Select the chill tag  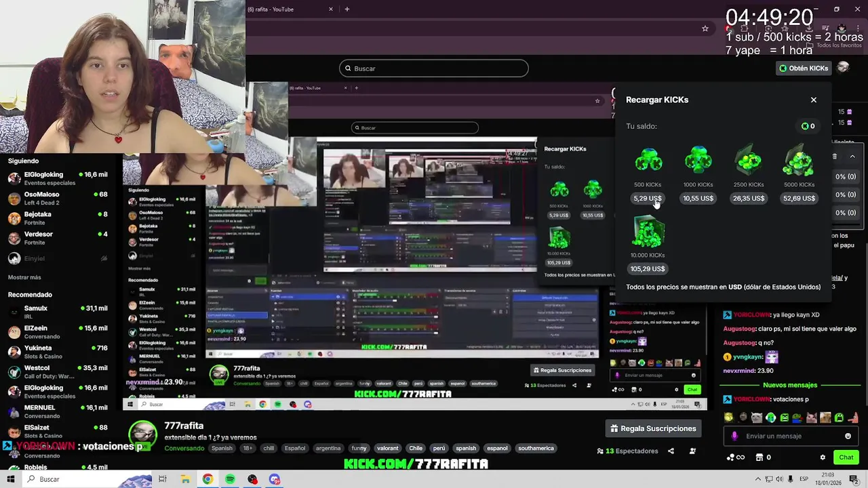coord(269,448)
